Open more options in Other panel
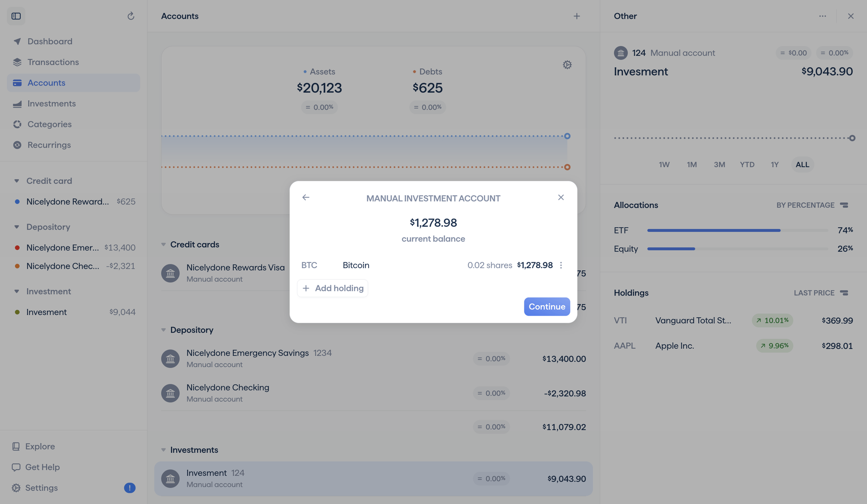The width and height of the screenshot is (867, 504). (x=823, y=16)
